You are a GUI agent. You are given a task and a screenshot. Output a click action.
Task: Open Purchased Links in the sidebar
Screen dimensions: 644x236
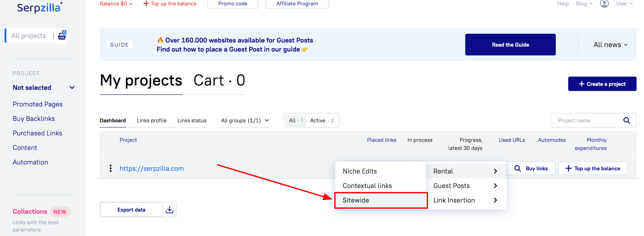(37, 133)
